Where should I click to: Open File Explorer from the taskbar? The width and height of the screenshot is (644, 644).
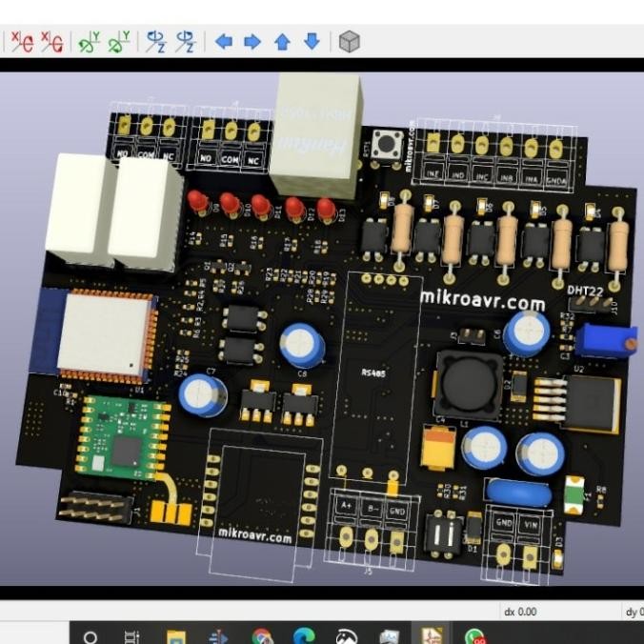click(x=176, y=636)
